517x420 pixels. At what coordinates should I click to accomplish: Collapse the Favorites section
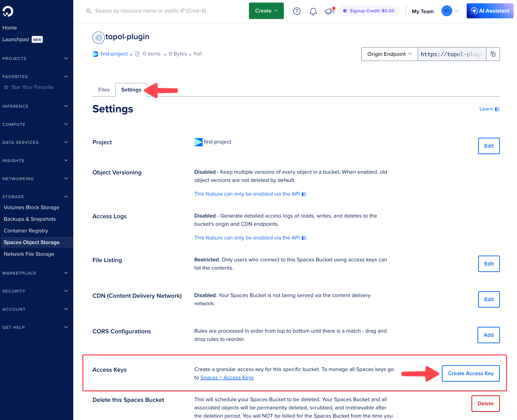66,77
